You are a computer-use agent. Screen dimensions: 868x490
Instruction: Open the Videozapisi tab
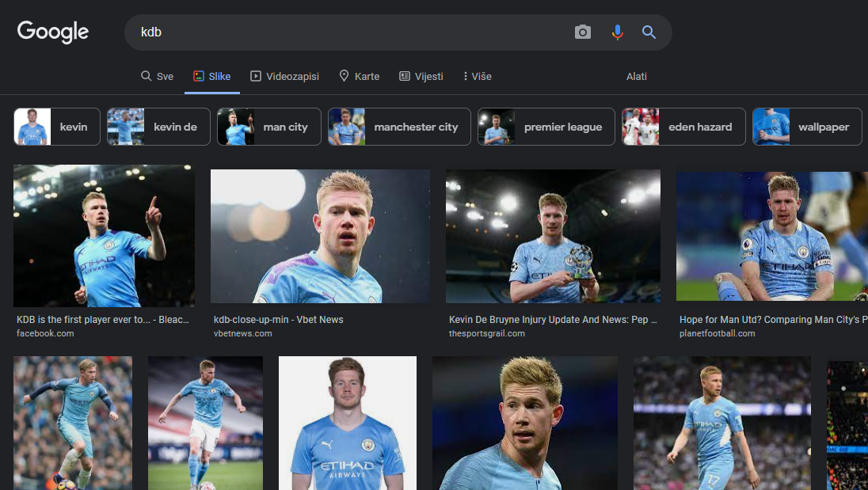[x=284, y=76]
